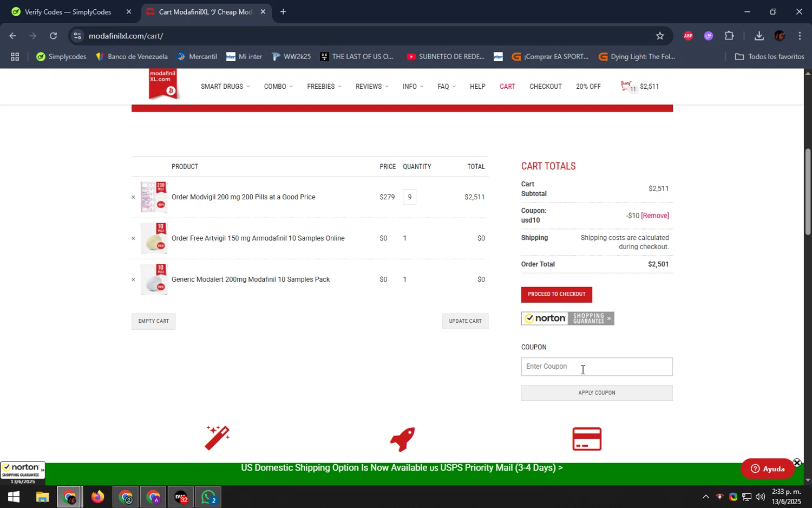Show hidden system tray icons
Screen dimensions: 812x508
[705, 497]
